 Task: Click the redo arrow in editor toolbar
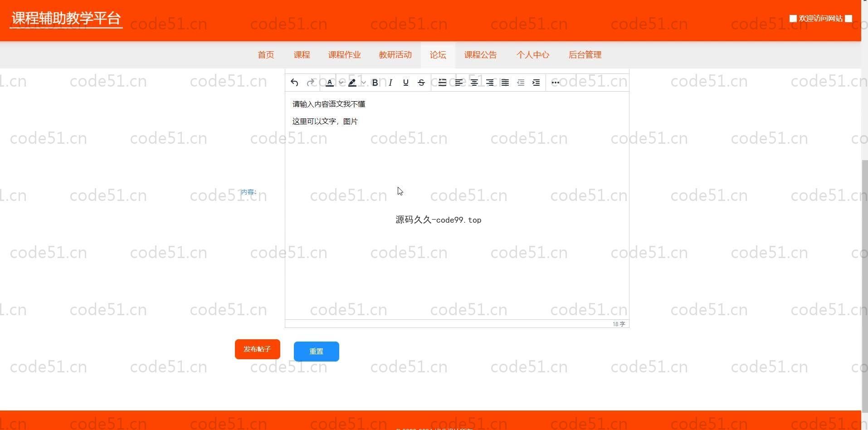311,83
